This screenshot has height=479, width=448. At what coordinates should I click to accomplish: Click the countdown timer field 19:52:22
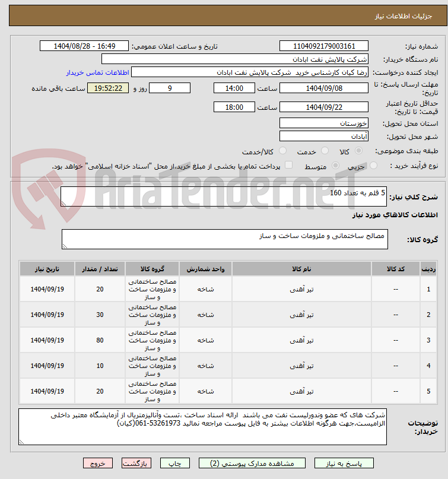tap(108, 88)
